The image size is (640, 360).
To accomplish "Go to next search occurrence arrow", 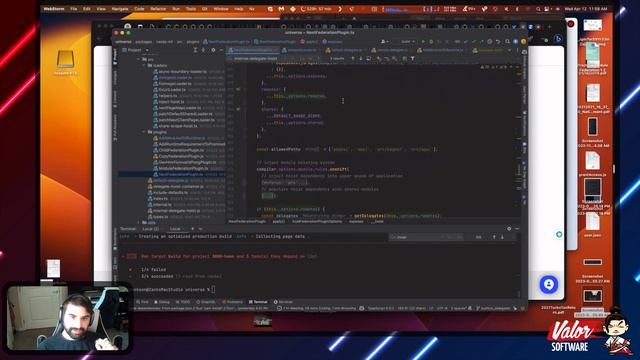I will [x=361, y=58].
